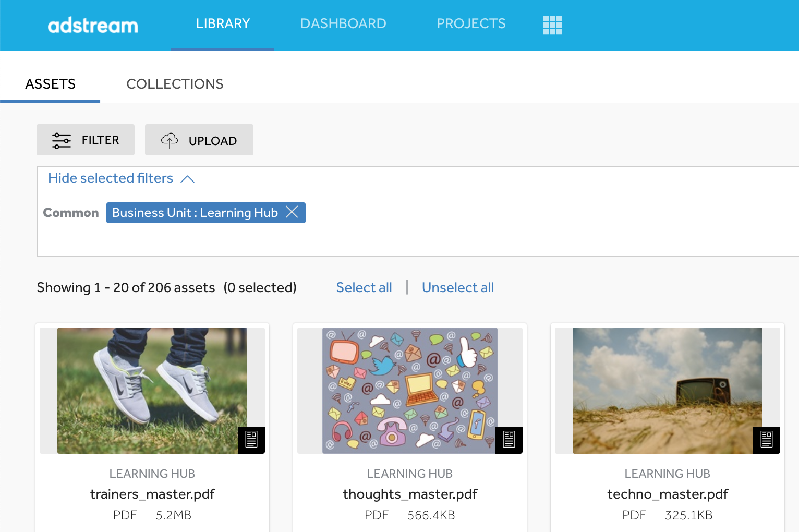
Task: Click Unselect all link
Action: [x=458, y=287]
